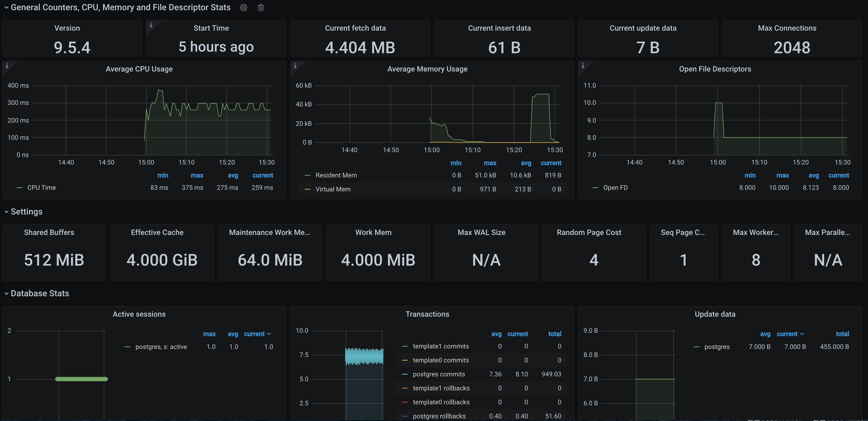The width and height of the screenshot is (868, 421).
Task: Click the Max Connections stat panel
Action: 792,38
